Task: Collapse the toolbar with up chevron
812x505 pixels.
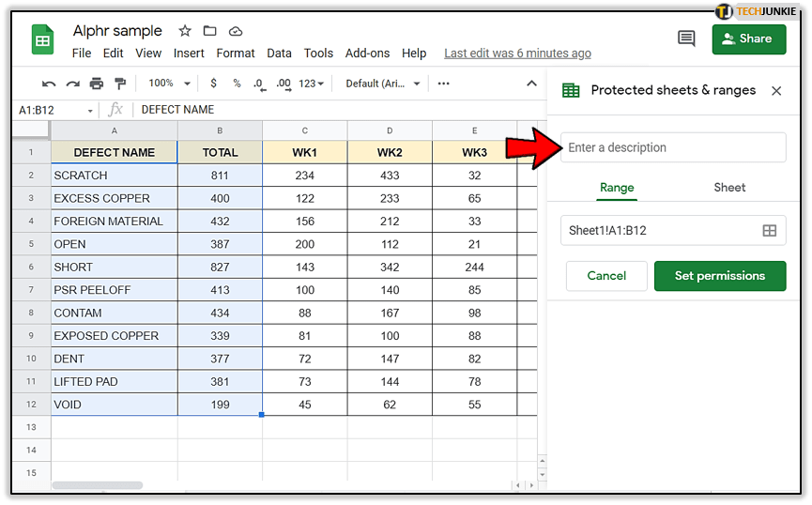Action: point(531,84)
